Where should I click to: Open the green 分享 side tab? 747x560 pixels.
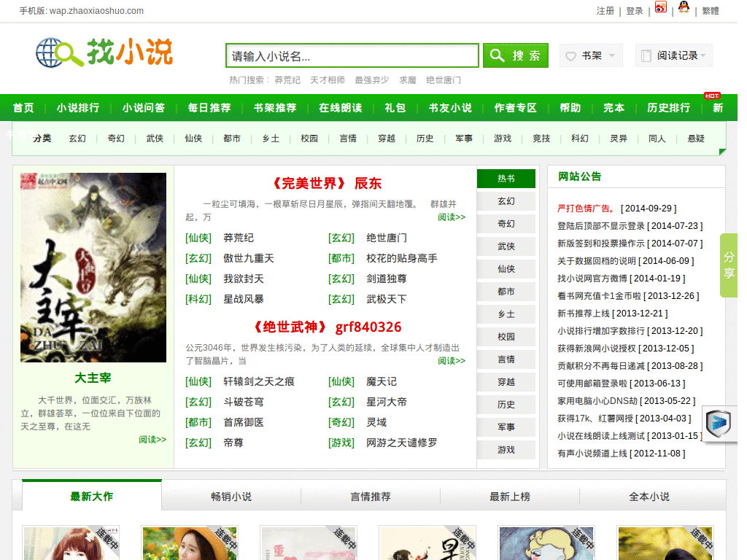(729, 265)
